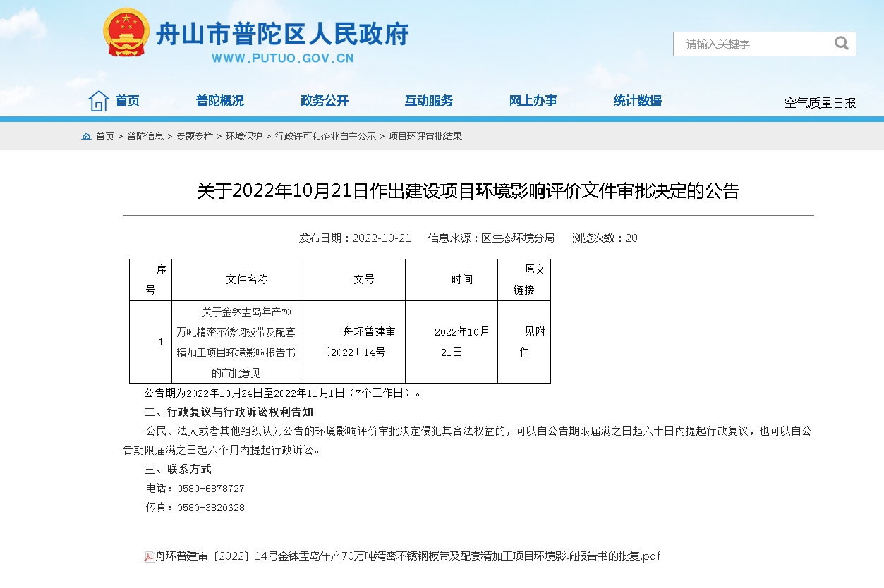Click 项目环评审批结果 breadcrumb link
Screen dimensions: 884x588
point(425,136)
